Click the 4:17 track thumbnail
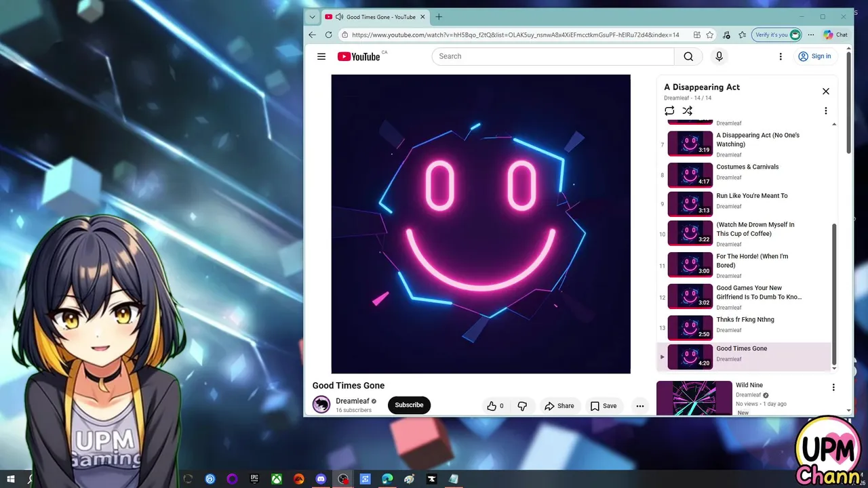The width and height of the screenshot is (868, 488). pyautogui.click(x=690, y=175)
